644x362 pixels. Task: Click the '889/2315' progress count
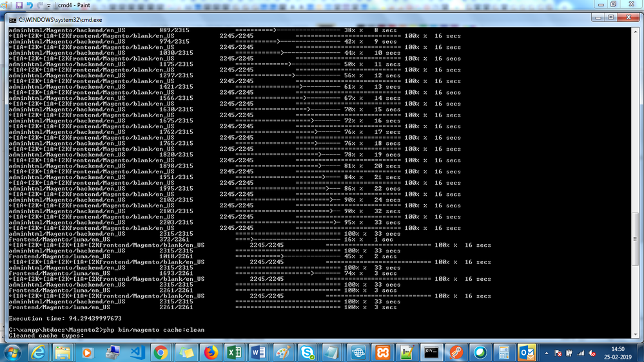(x=174, y=30)
